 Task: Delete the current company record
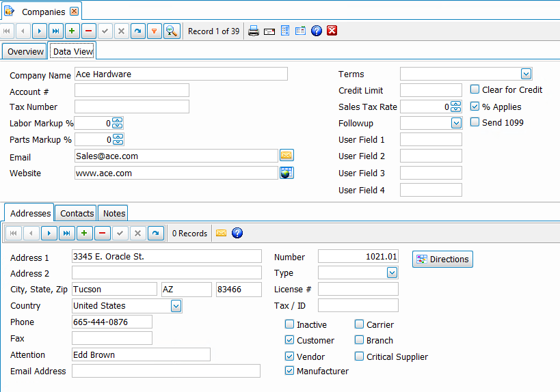89,31
